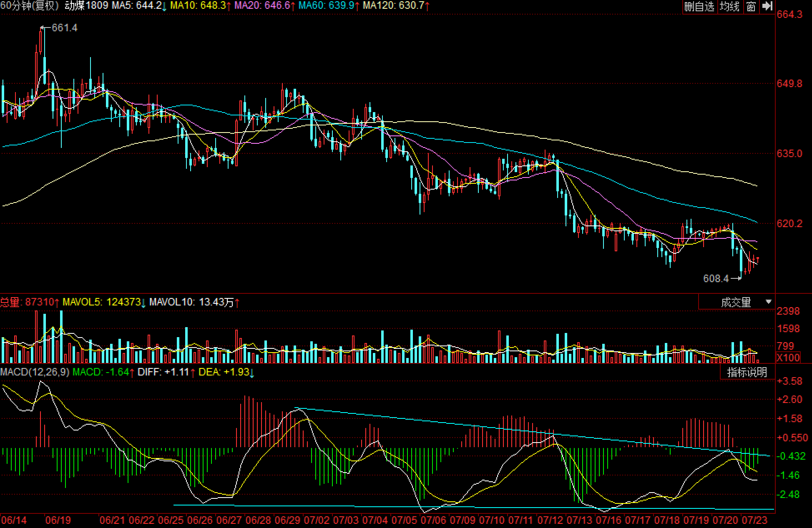This screenshot has width=812, height=528.
Task: Click the 07/12 date on the time axis
Action: pyautogui.click(x=550, y=520)
